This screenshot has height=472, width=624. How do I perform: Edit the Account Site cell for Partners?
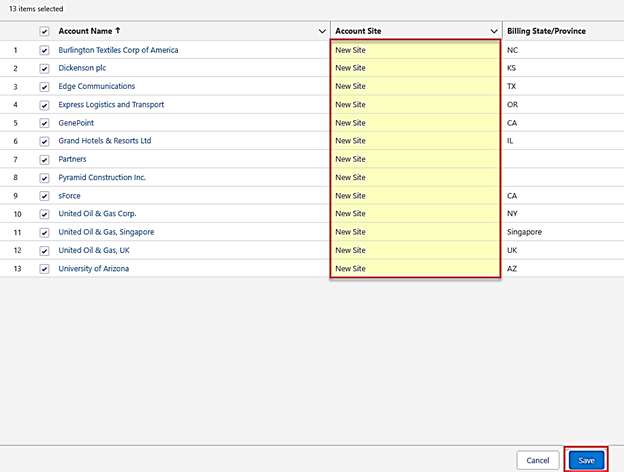(415, 159)
